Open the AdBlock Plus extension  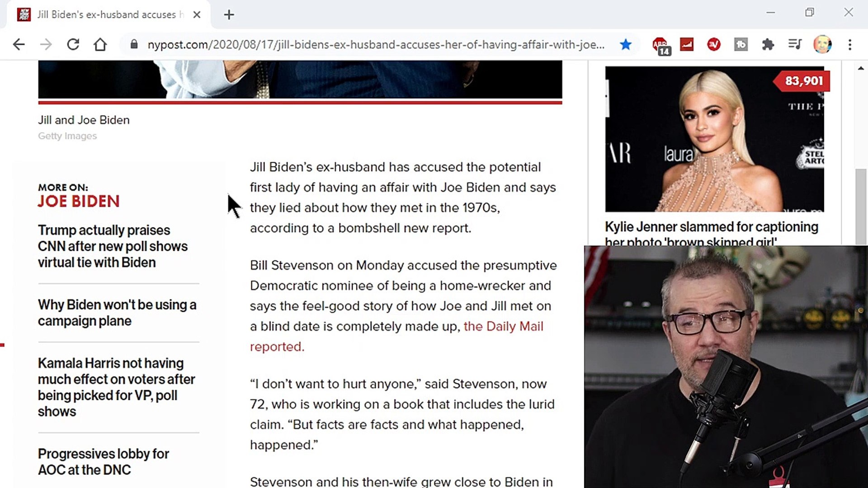661,45
